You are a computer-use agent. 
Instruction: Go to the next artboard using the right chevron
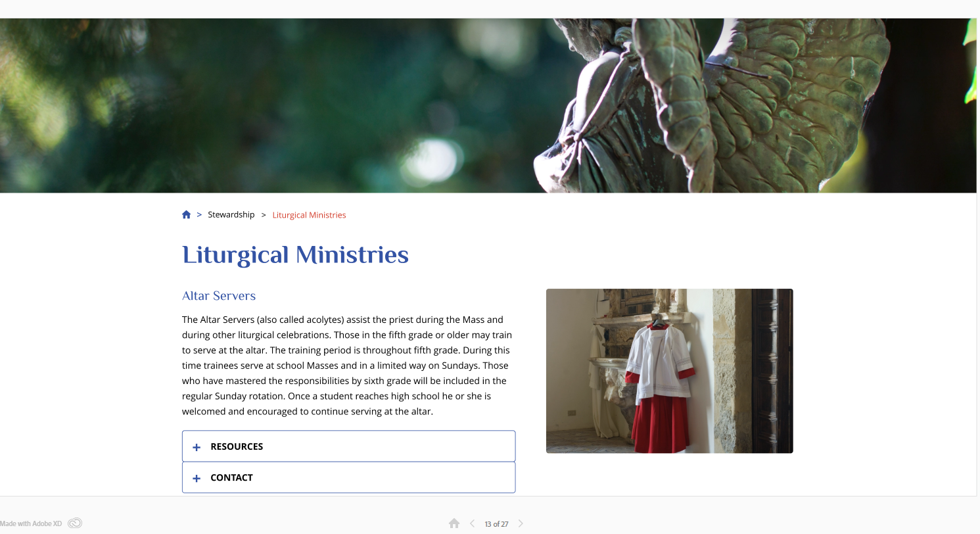pos(521,523)
